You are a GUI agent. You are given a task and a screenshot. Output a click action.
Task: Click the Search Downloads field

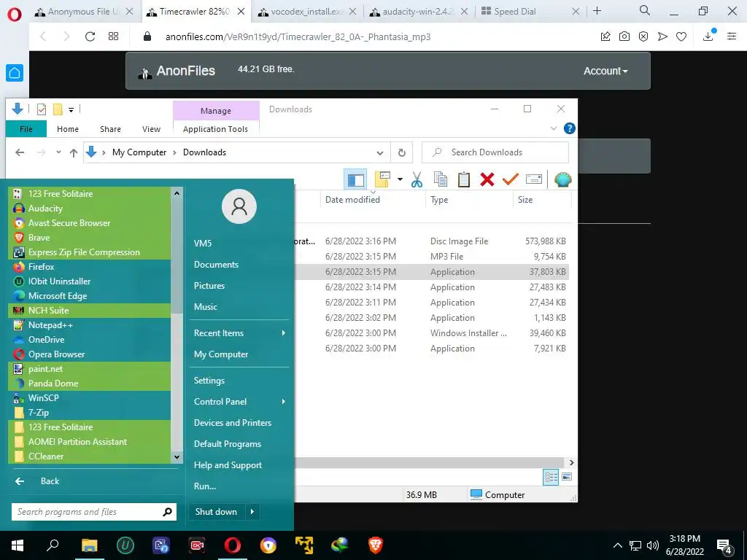tap(495, 152)
